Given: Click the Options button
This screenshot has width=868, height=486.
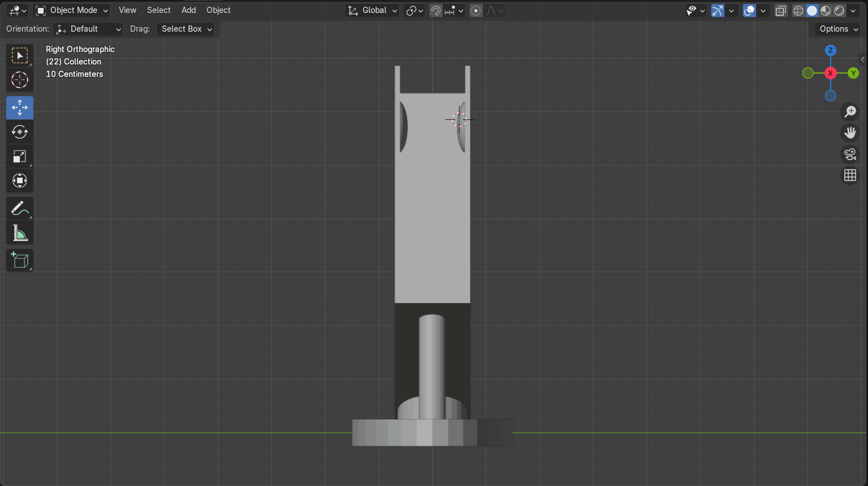Looking at the screenshot, I should 838,29.
